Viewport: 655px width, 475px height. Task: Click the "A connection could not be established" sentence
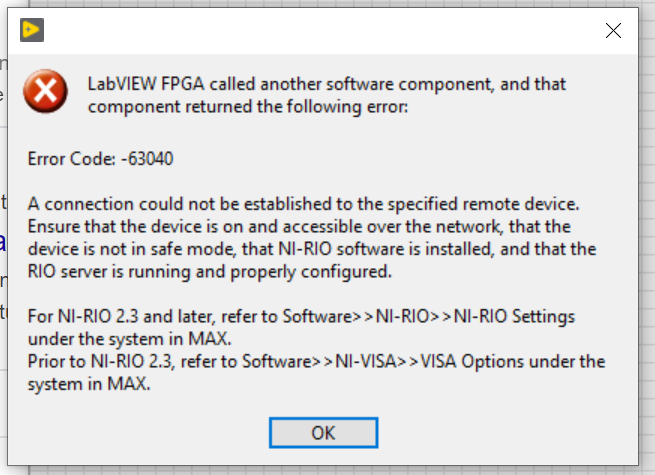click(x=304, y=204)
